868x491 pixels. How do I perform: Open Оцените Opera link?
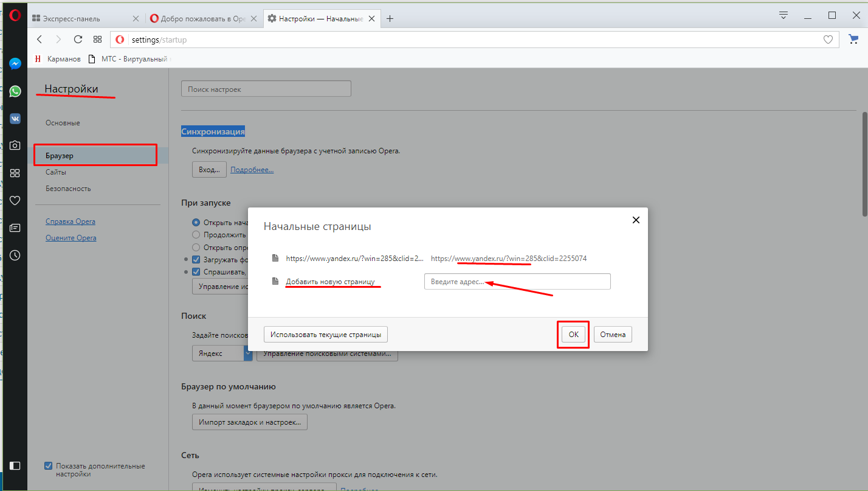(x=71, y=238)
